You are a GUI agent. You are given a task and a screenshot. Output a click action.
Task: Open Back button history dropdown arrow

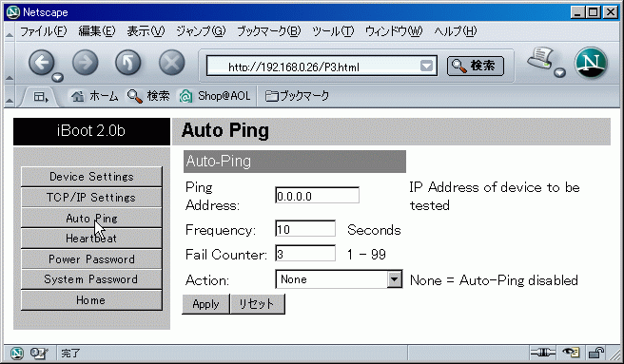click(x=58, y=77)
